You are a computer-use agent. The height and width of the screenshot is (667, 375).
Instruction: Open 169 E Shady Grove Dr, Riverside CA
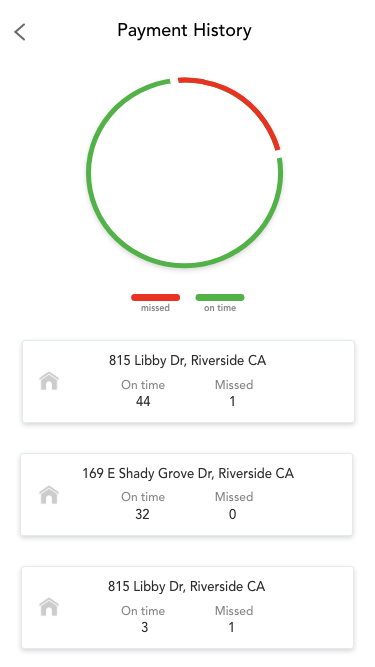tap(188, 473)
